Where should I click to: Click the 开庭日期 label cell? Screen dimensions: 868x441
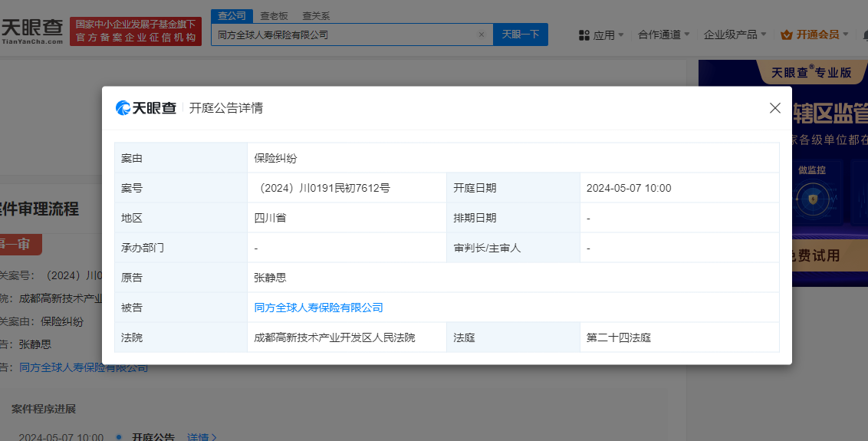pos(513,188)
